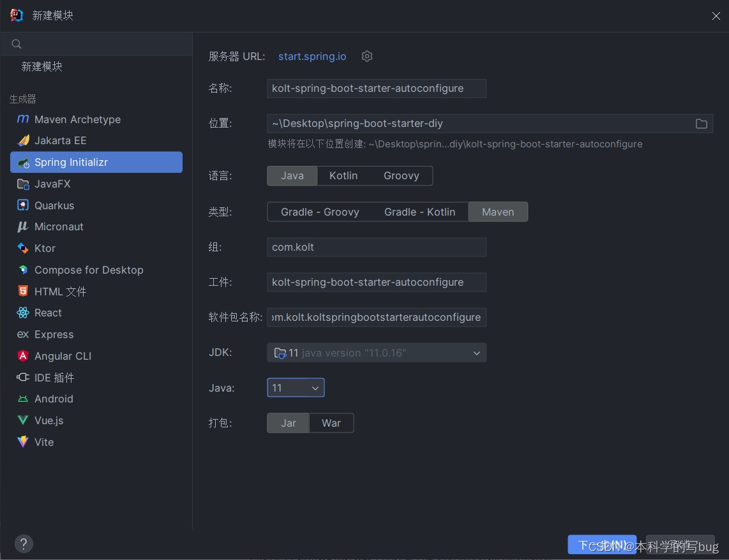Select Spring Initializr generator
The width and height of the screenshot is (729, 560).
96,162
